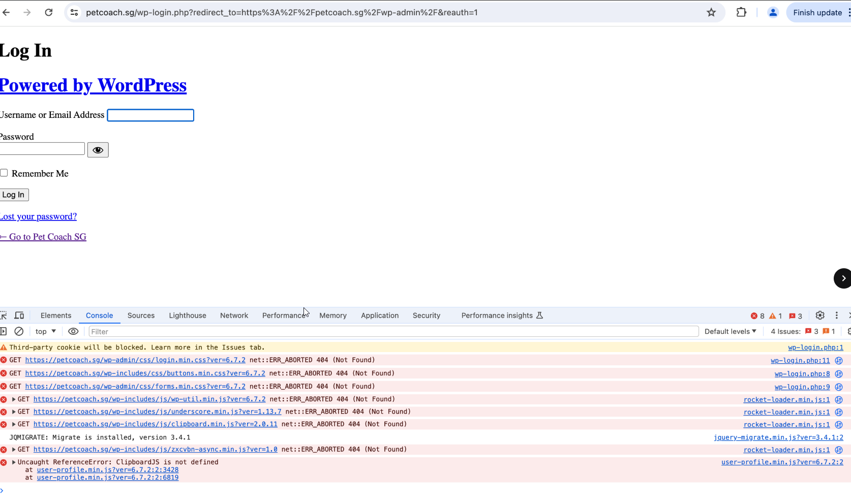Click the 3 issues counter in tab bar
Viewport: 851px width, 504px height.
click(796, 316)
